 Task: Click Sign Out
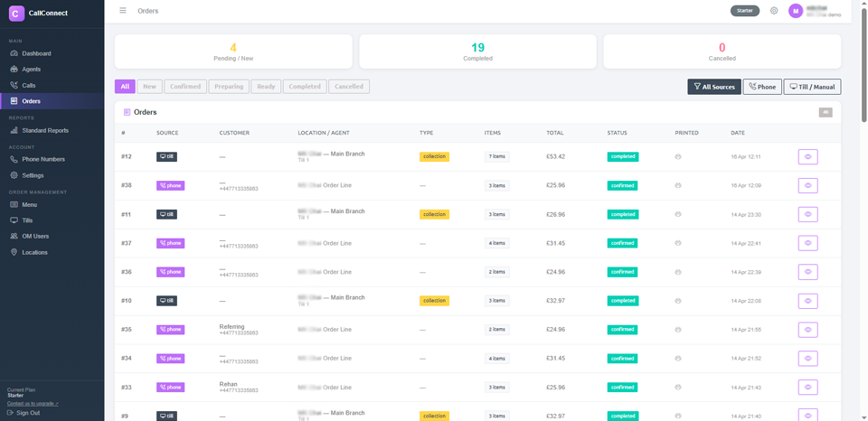coord(24,413)
